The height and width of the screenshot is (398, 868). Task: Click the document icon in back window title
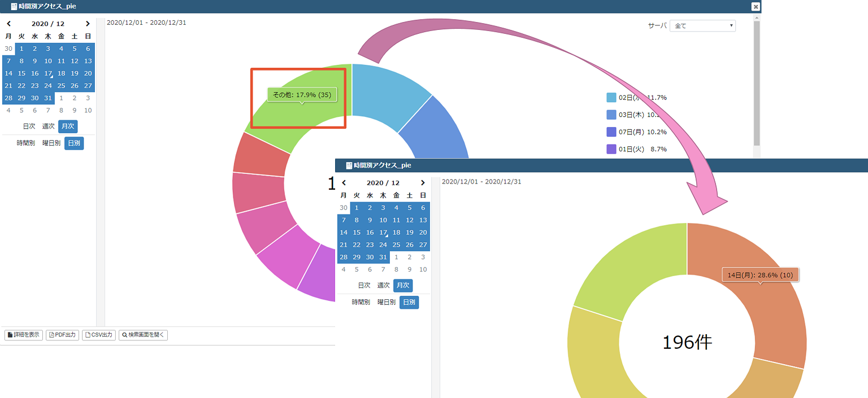coord(14,6)
